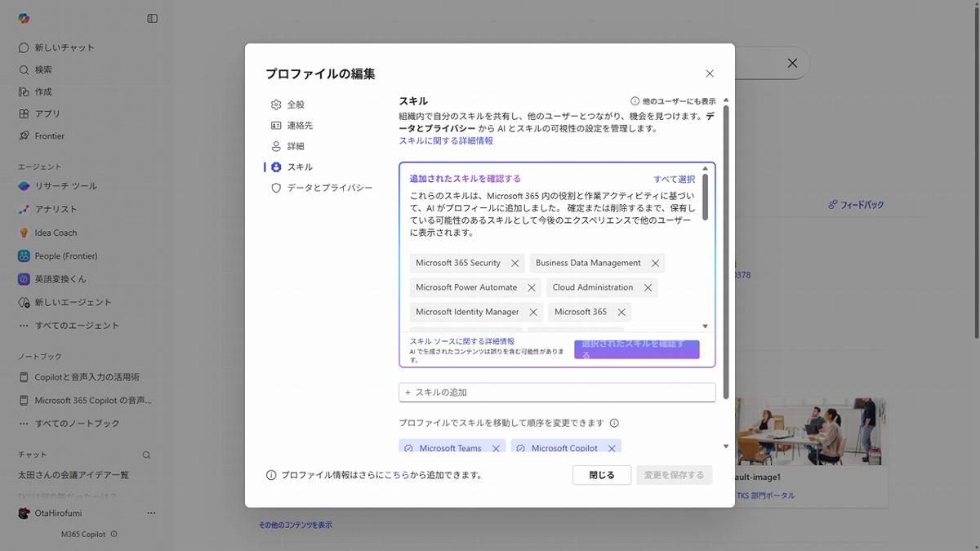This screenshot has width=980, height=551.
Task: Open the 全般 profile section
Action: pyautogui.click(x=295, y=104)
